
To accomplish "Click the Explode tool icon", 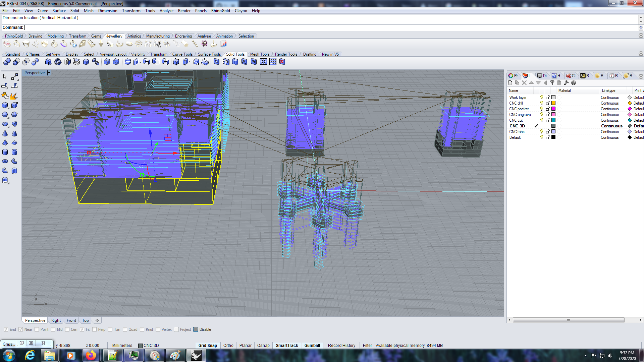I will point(14,96).
